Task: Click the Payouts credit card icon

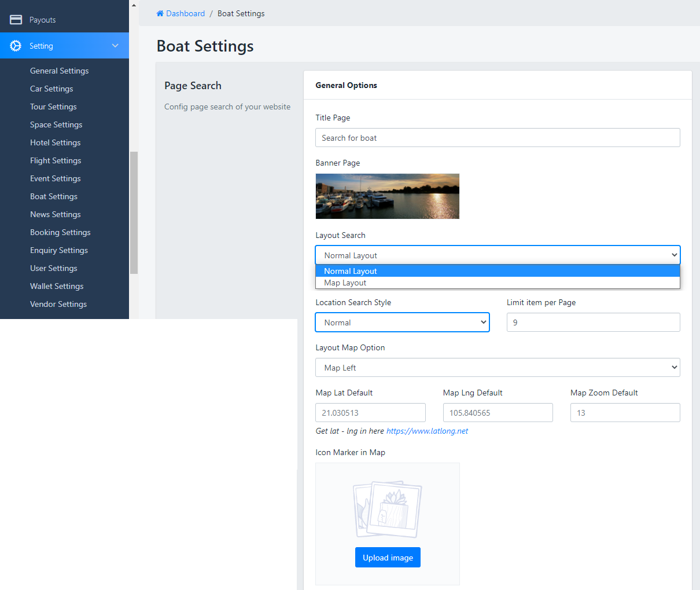Action: (16, 20)
